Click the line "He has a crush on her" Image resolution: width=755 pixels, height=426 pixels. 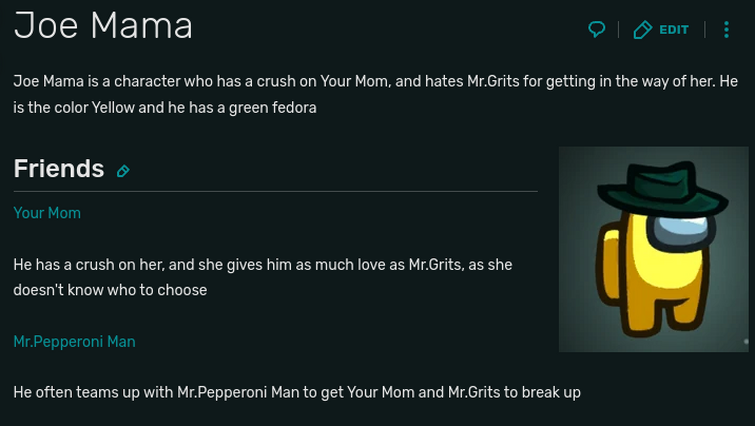(262, 265)
